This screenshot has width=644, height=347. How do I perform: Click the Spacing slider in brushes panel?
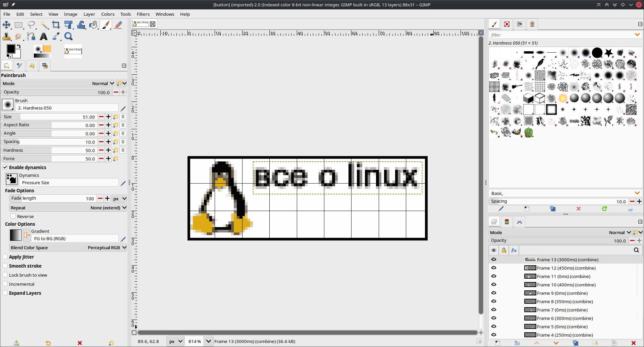pyautogui.click(x=558, y=201)
